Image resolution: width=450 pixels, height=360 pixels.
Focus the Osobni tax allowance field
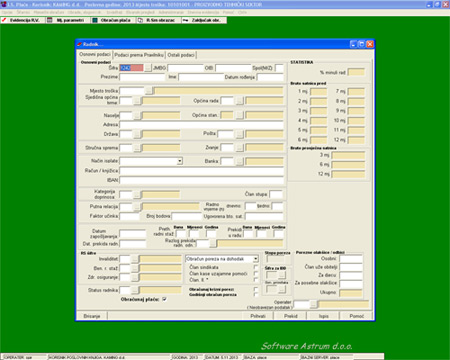351,259
